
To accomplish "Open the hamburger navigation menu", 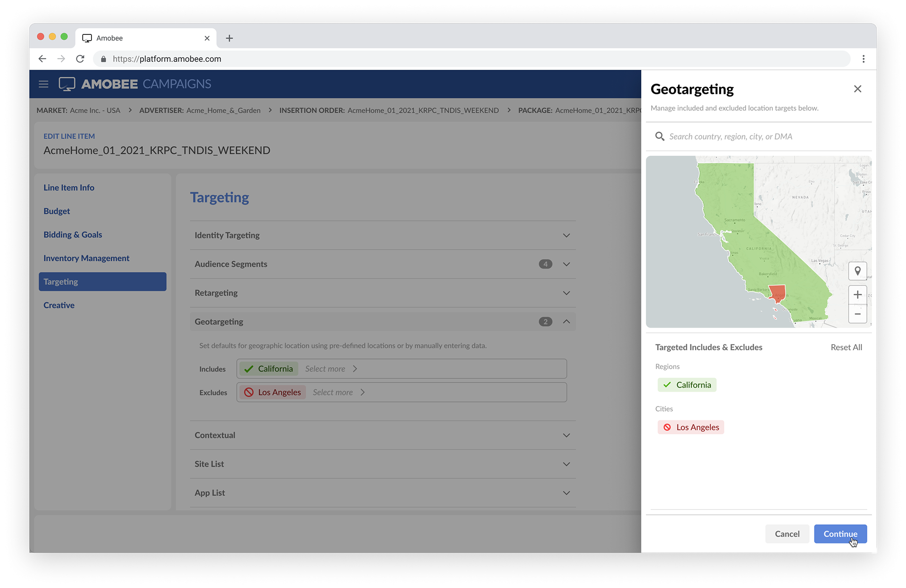I will click(43, 84).
